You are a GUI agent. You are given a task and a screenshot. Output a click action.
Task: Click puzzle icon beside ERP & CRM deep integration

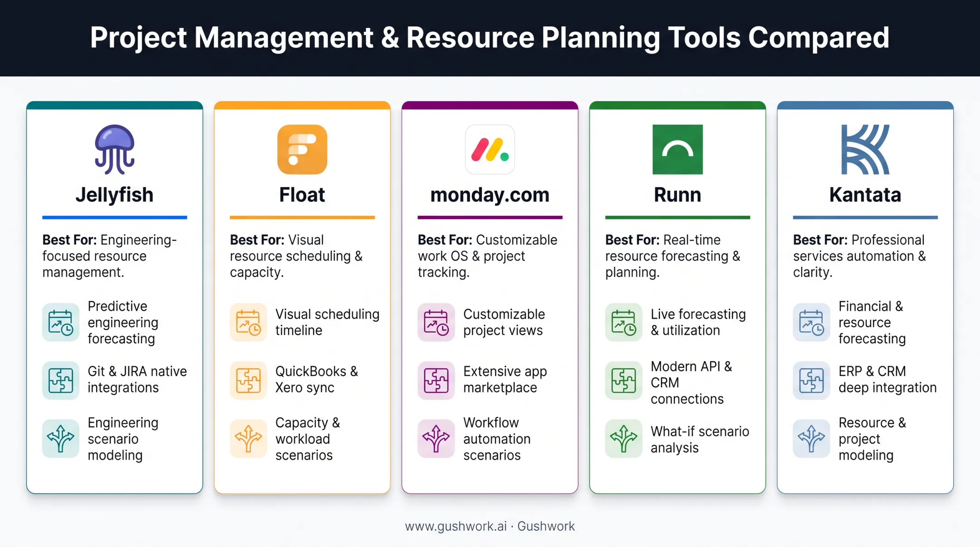click(x=812, y=380)
